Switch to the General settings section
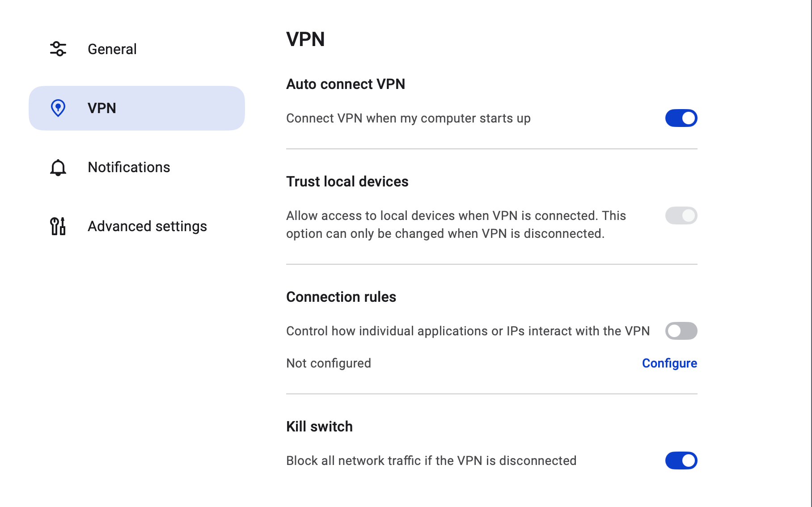This screenshot has width=812, height=507. click(x=112, y=49)
